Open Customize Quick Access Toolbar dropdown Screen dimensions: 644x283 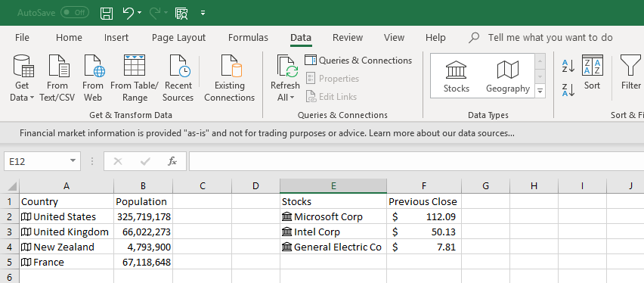[x=203, y=13]
